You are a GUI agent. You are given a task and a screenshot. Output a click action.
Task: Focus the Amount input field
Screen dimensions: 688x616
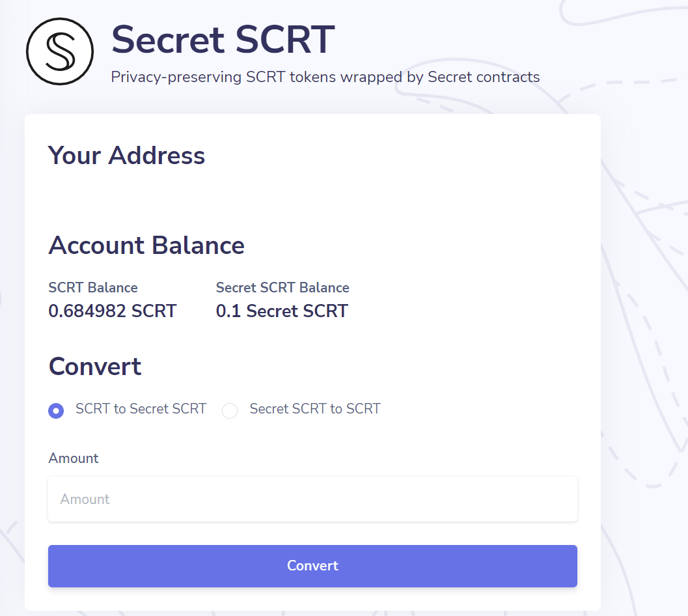pyautogui.click(x=312, y=499)
